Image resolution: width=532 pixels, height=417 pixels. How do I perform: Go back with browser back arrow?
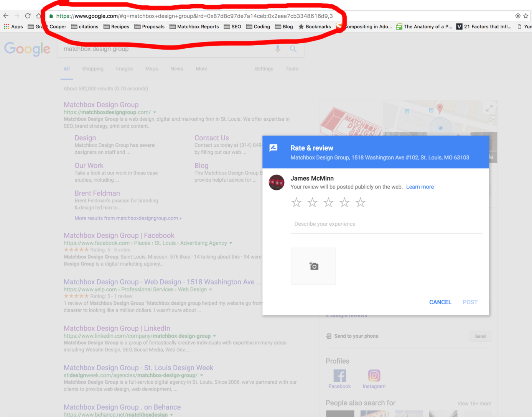[6, 16]
